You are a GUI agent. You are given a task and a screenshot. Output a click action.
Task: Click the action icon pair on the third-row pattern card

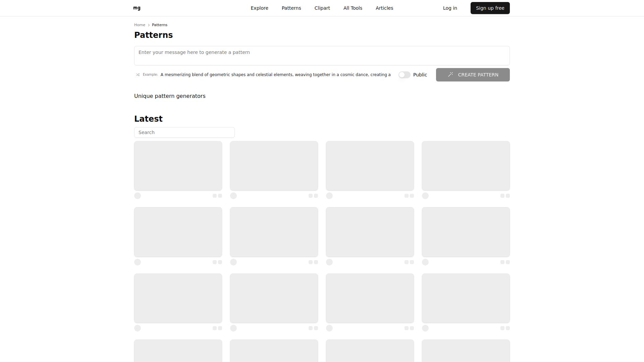217,328
